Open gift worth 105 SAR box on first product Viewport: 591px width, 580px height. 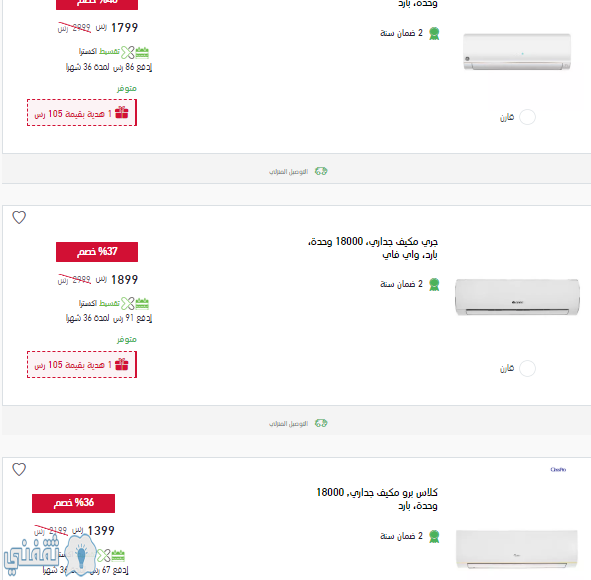point(82,113)
